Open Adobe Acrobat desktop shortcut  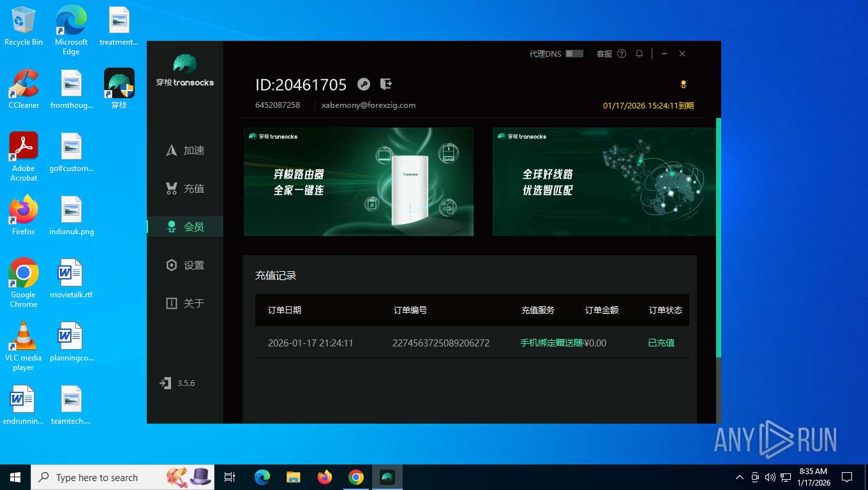24,157
